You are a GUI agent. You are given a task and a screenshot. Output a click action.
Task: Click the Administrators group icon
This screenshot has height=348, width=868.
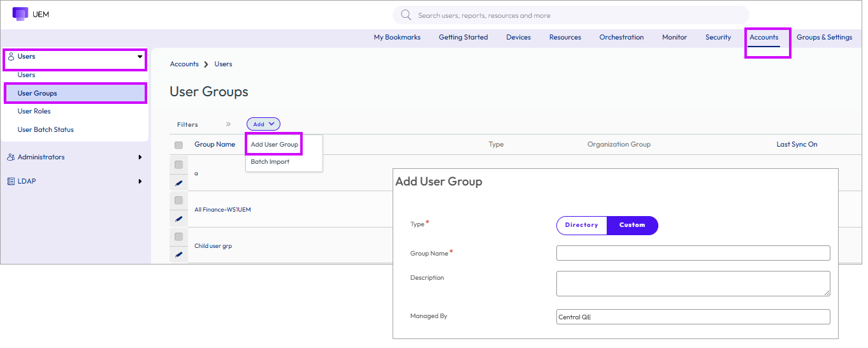tap(11, 157)
